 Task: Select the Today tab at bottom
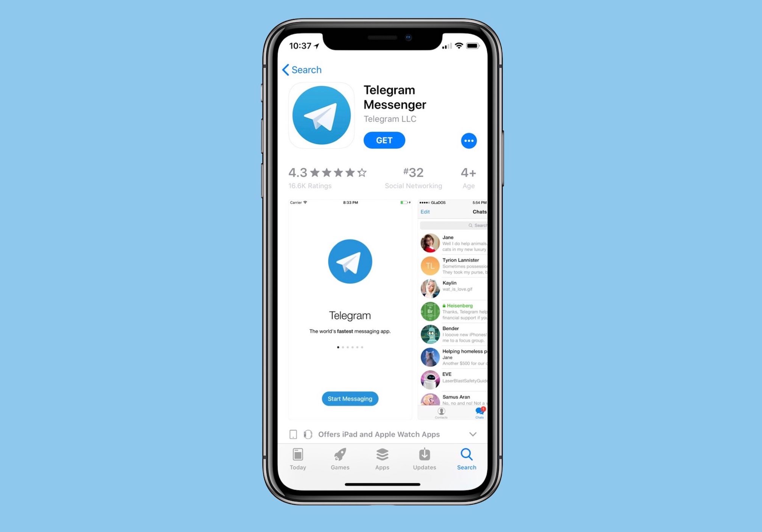[x=298, y=457]
